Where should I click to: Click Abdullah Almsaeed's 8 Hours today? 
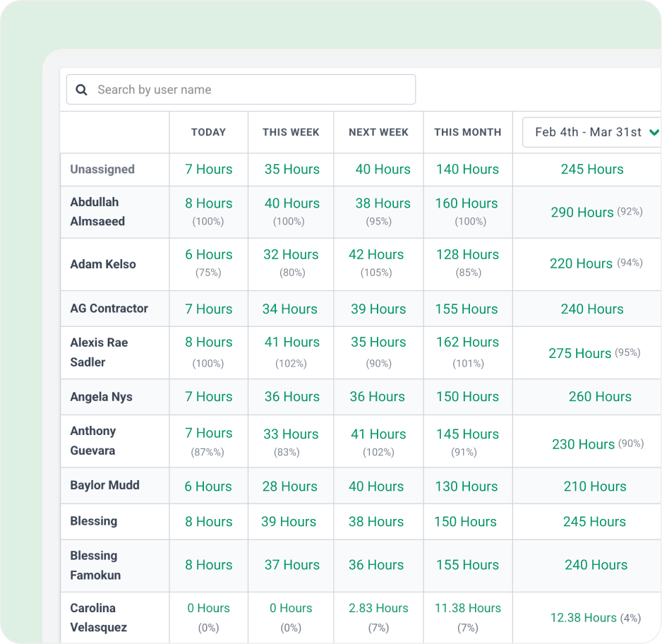209,203
